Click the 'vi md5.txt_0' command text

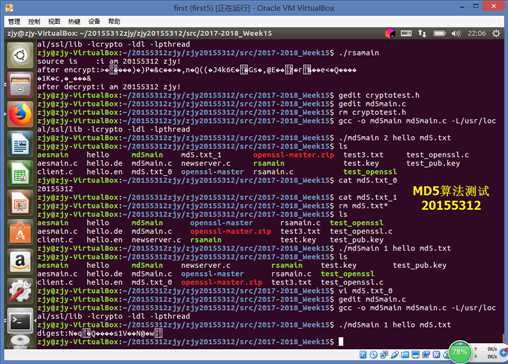coord(365,291)
